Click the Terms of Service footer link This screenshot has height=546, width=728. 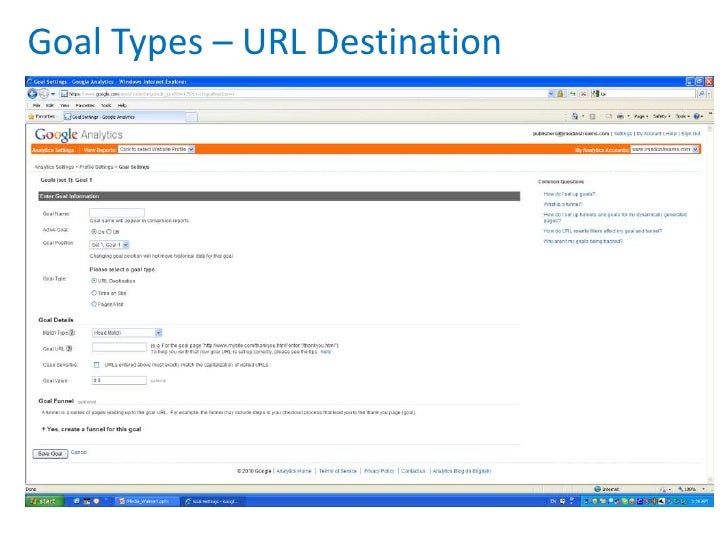coord(338,471)
